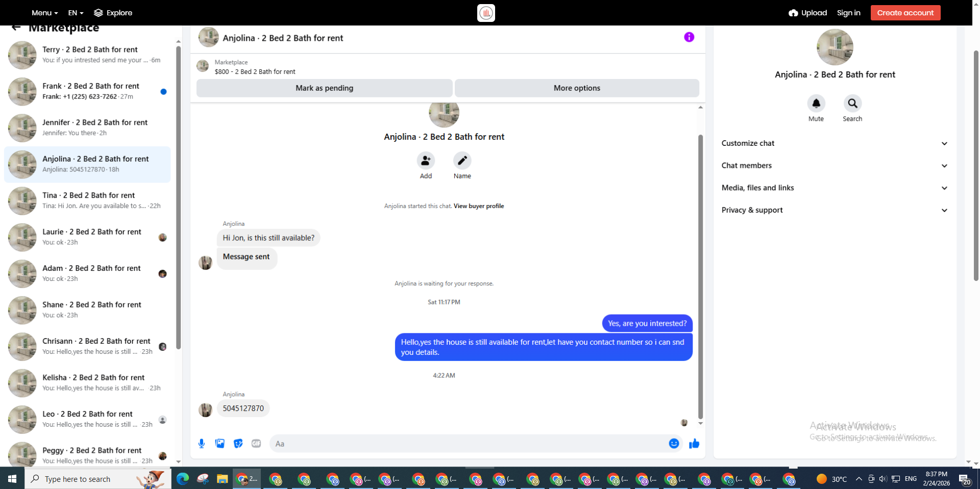Viewport: 980px width, 489px height.
Task: Open Shane's conversation
Action: (x=87, y=310)
